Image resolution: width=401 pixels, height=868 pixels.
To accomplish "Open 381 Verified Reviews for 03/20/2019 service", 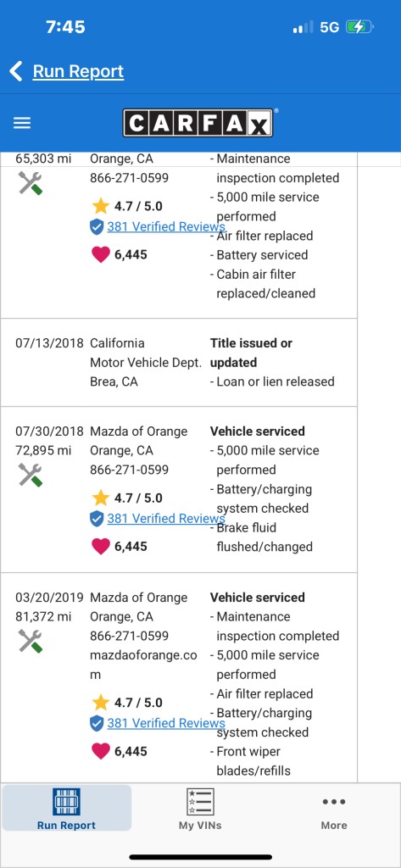I will (x=166, y=723).
